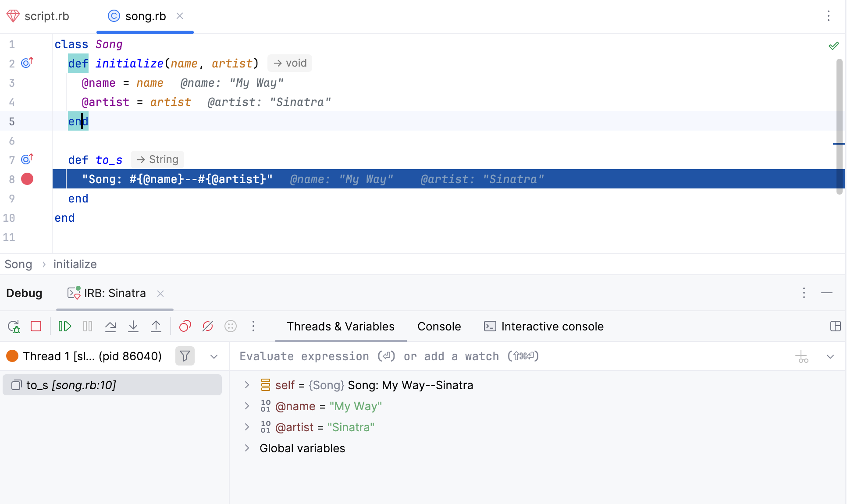
Task: Expand the self variable entry
Action: 247,385
